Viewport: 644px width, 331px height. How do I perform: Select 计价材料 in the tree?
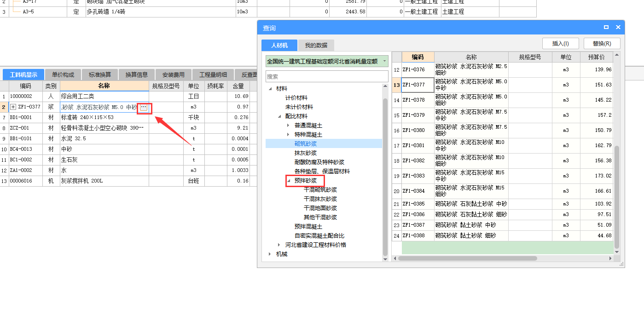296,98
